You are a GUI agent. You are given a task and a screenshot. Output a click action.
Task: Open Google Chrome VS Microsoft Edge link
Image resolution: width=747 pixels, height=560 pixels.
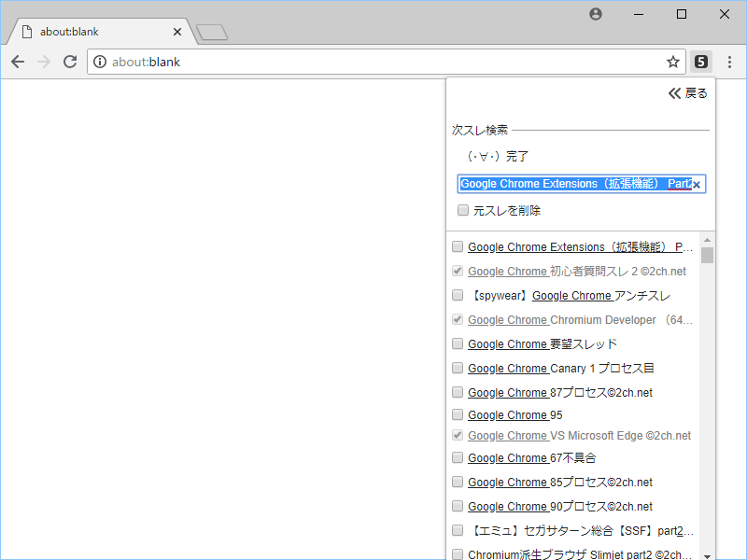(579, 436)
